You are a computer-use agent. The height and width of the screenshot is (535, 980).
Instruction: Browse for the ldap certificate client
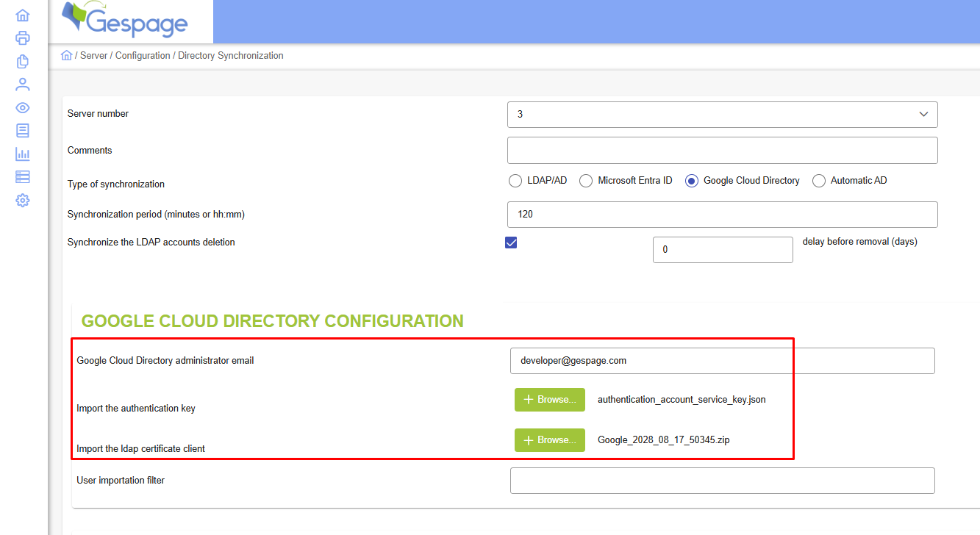(x=550, y=440)
